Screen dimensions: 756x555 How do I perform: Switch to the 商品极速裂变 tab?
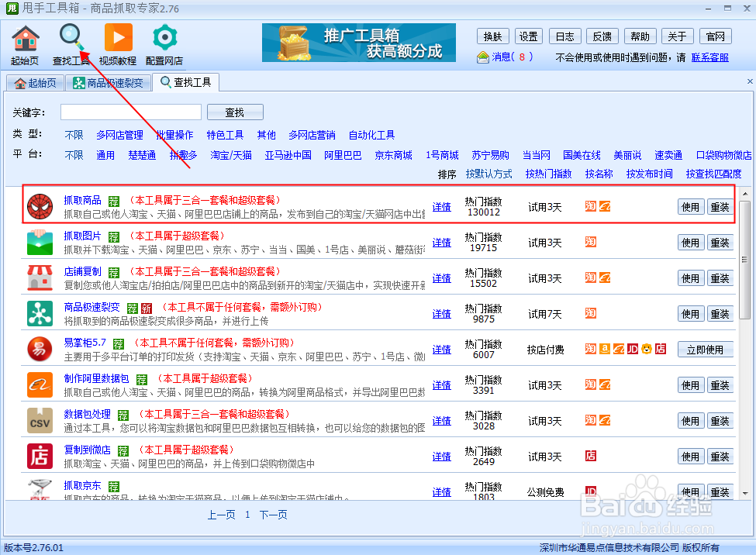[108, 83]
